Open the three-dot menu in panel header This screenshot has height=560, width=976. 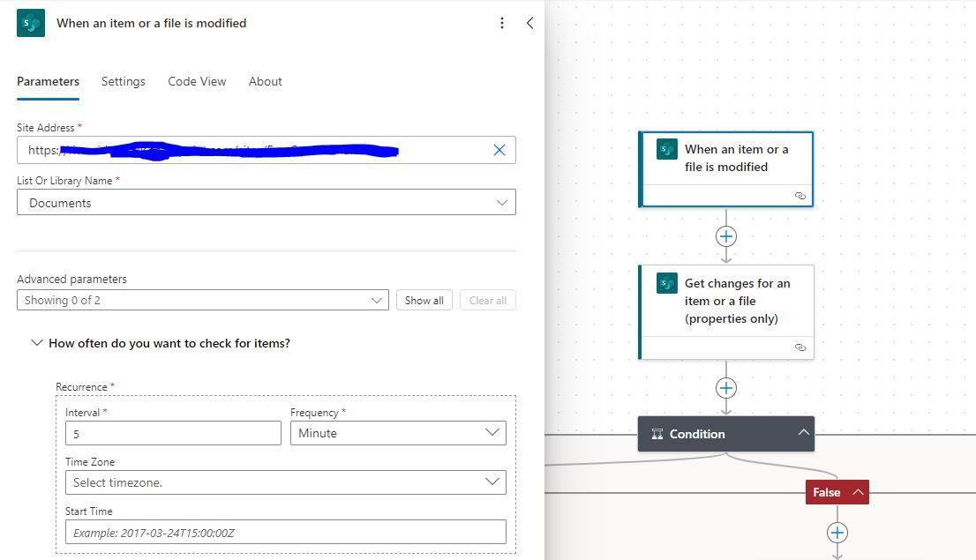pos(502,23)
